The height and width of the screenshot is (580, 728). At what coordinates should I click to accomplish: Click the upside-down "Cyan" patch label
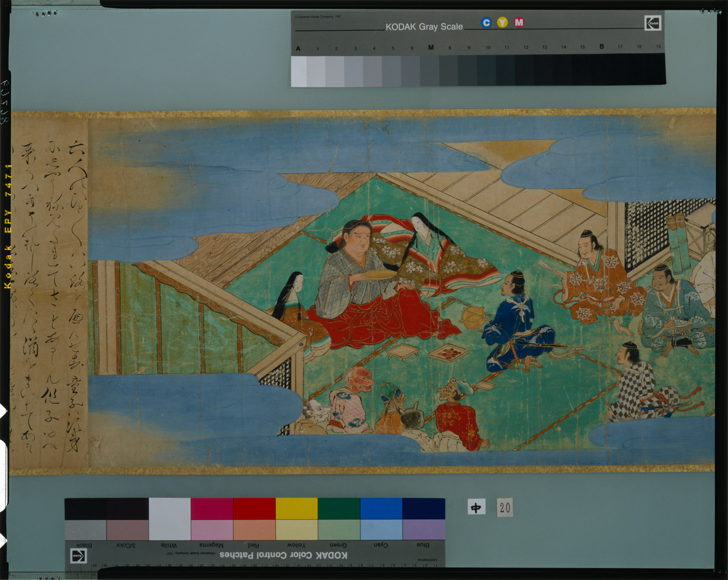tap(381, 545)
